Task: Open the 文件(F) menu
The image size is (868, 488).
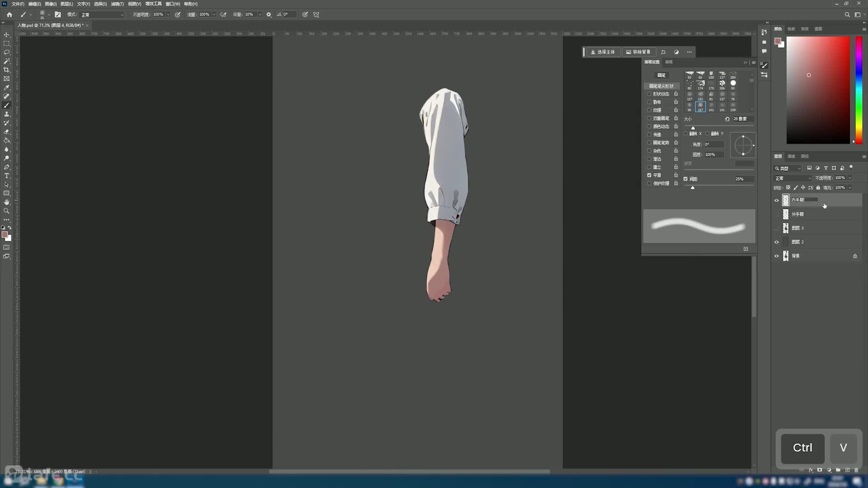Action: point(18,4)
